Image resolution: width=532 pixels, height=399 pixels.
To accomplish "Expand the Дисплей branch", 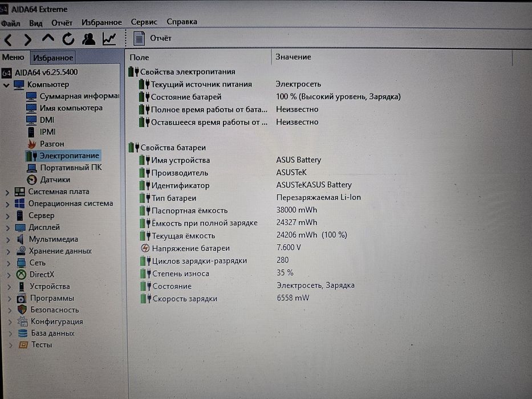I will [x=8, y=228].
